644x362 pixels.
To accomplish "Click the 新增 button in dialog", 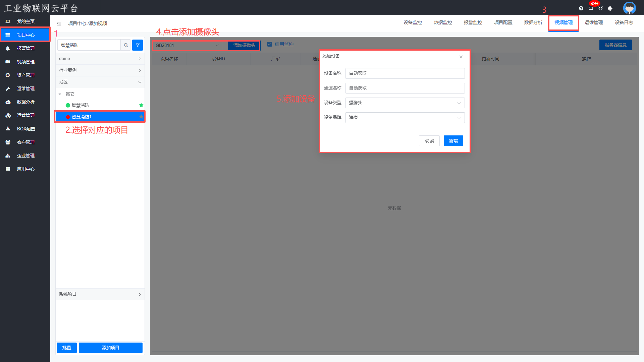I will [453, 141].
